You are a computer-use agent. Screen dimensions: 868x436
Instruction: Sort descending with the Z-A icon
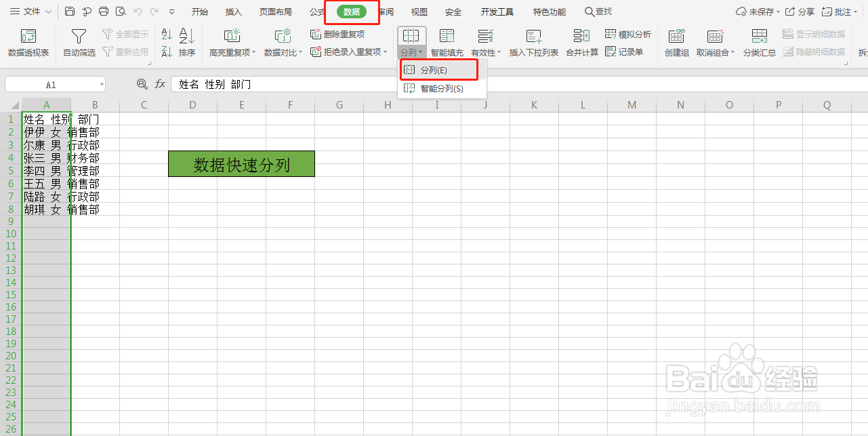(167, 52)
